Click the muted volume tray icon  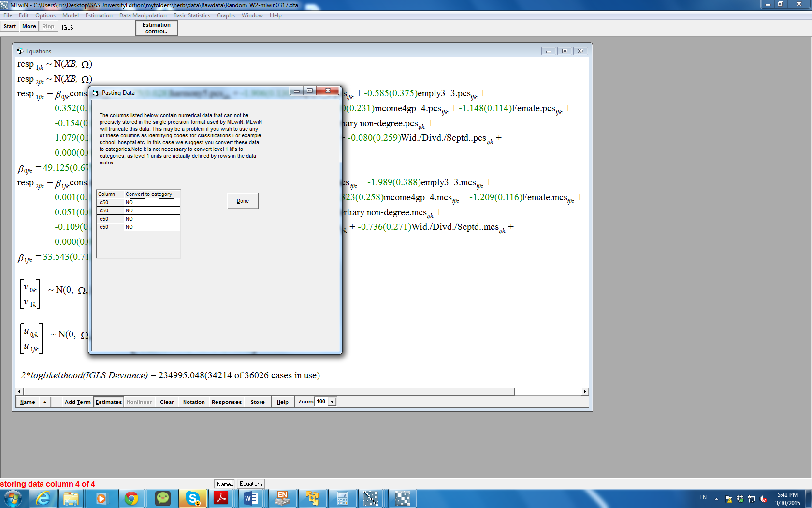[763, 499]
